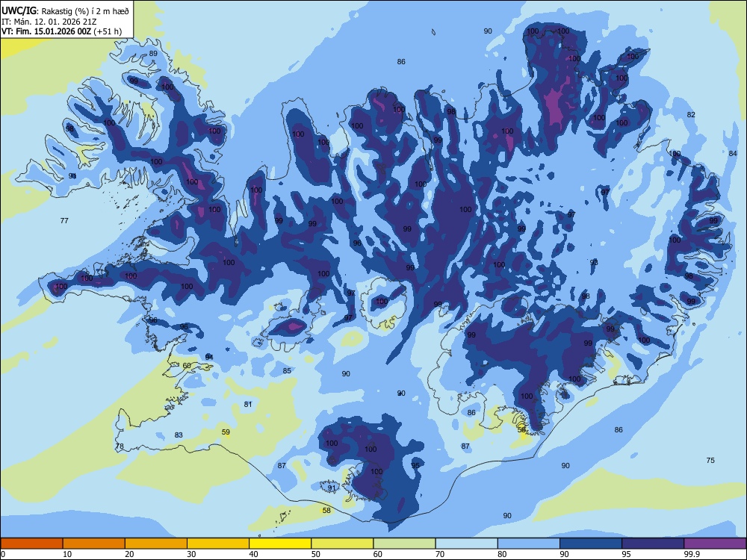
Task: Click the 'IT: Mán. 12. 01. 2026 21Z' line
Action: [x=49, y=22]
